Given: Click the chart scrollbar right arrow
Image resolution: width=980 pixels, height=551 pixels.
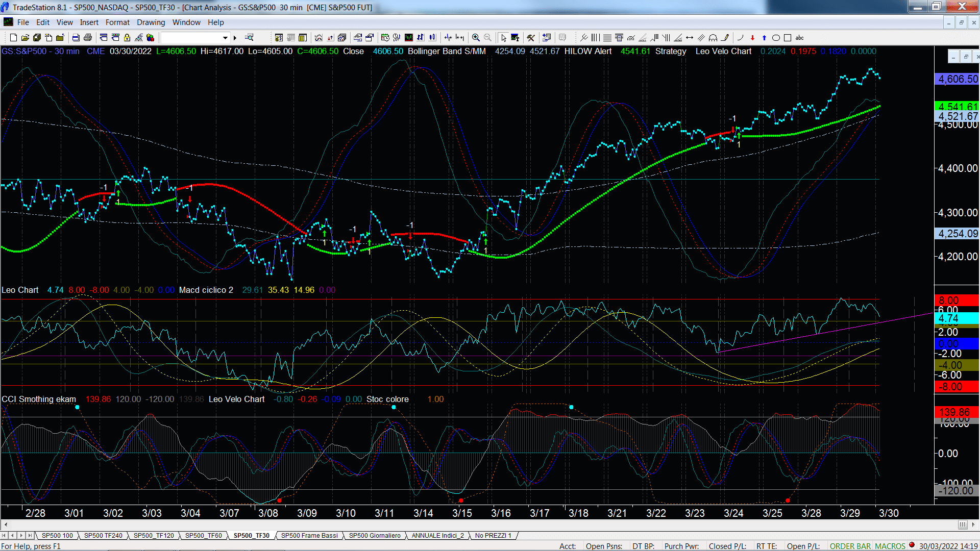Looking at the screenshot, I should [x=974, y=524].
